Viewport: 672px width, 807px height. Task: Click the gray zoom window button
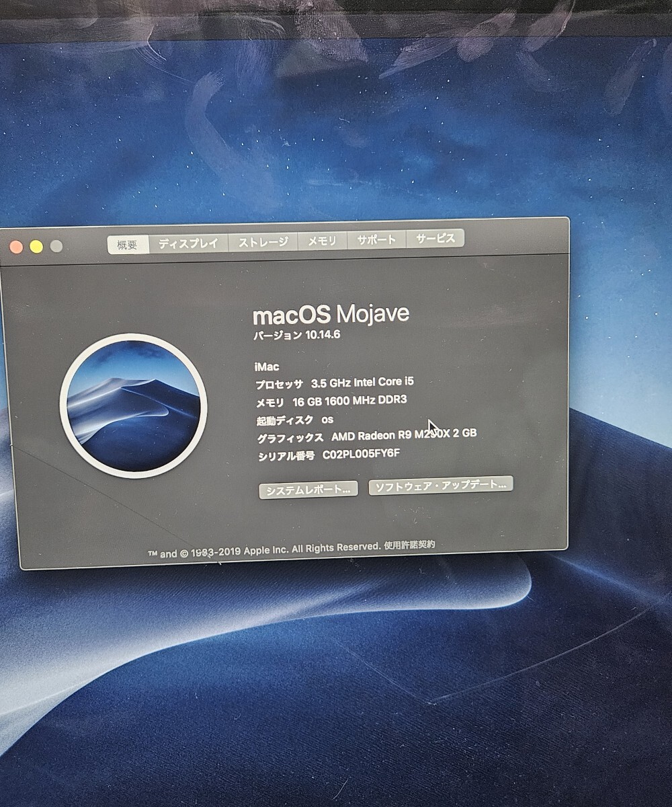coord(56,246)
